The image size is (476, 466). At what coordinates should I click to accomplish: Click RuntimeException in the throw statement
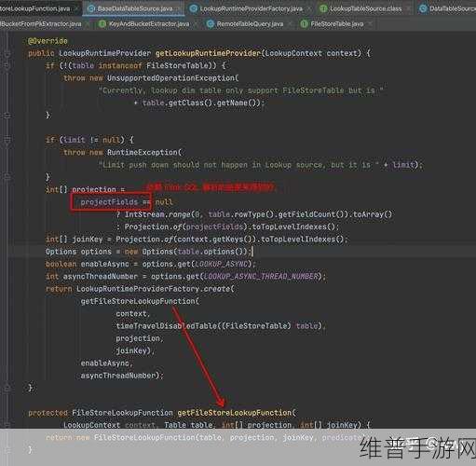click(x=142, y=153)
